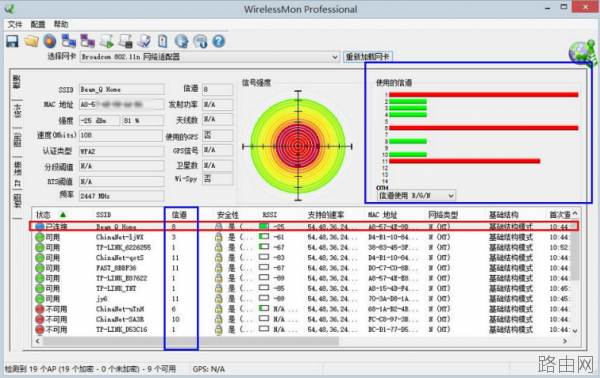Click the list's scroll right arrow

tap(565, 341)
